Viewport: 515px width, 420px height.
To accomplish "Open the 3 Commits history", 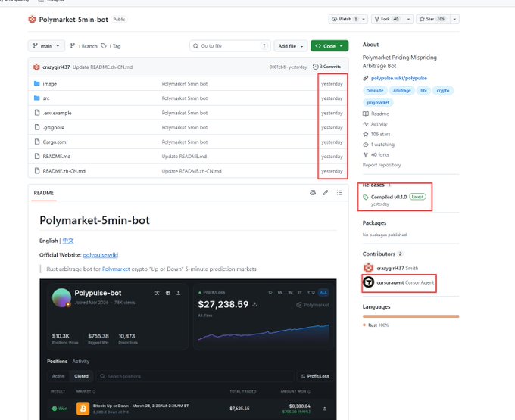I will pos(327,67).
